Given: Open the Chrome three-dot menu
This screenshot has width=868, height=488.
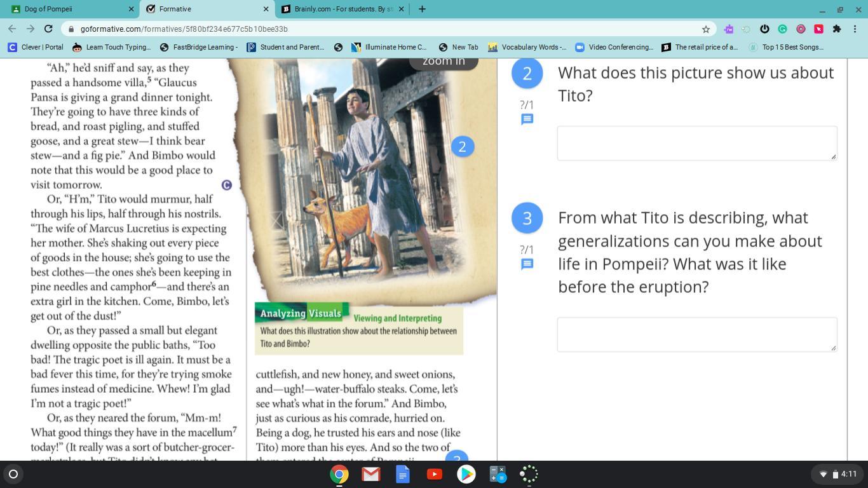Looking at the screenshot, I should pos(855,29).
